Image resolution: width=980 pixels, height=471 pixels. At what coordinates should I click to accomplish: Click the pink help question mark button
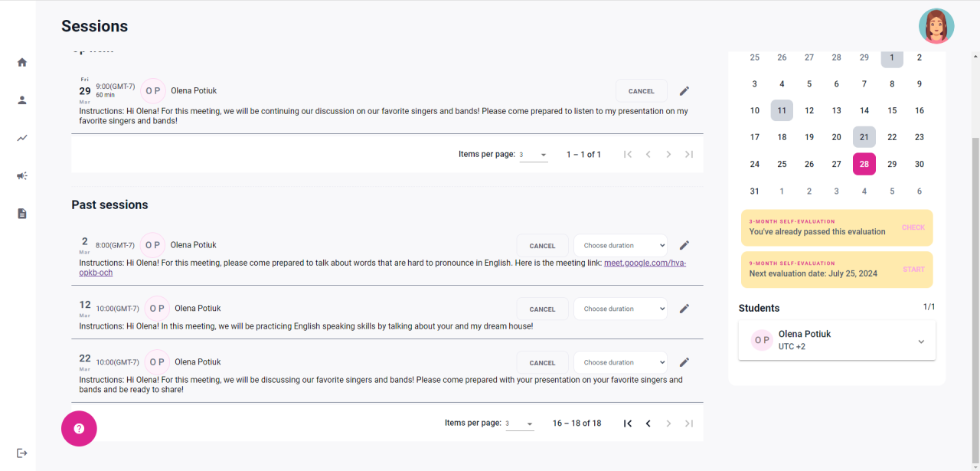79,429
